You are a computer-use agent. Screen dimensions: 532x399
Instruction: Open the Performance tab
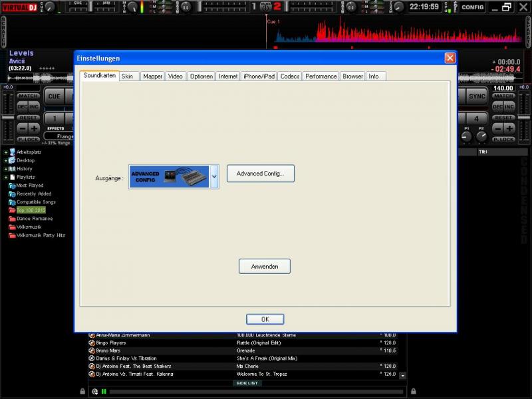[321, 76]
